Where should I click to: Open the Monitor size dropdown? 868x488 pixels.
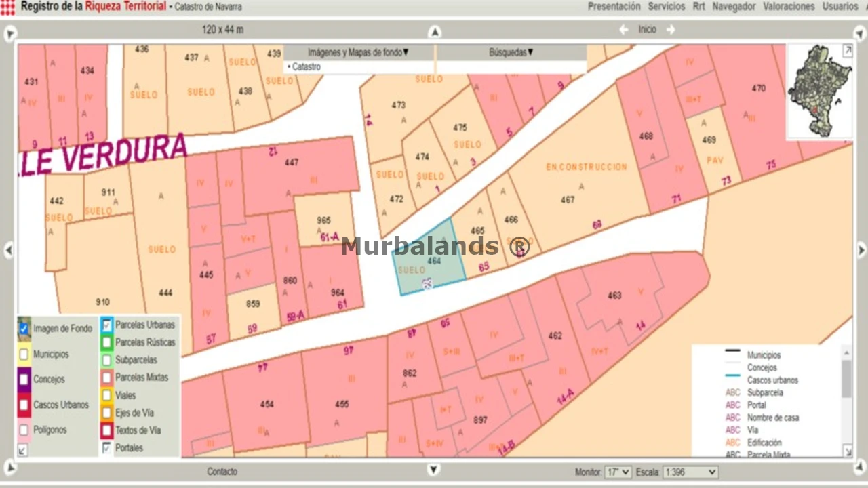[618, 472]
